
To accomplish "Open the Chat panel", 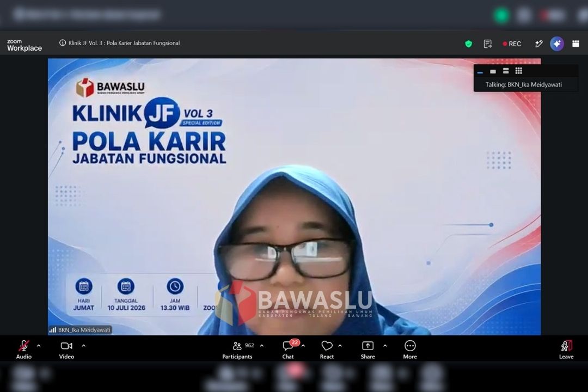I will (288, 350).
